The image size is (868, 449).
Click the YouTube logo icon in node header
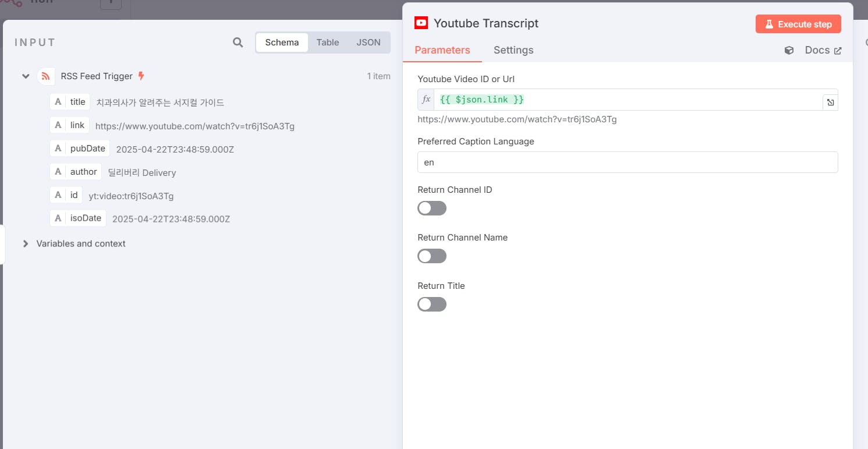pyautogui.click(x=421, y=23)
